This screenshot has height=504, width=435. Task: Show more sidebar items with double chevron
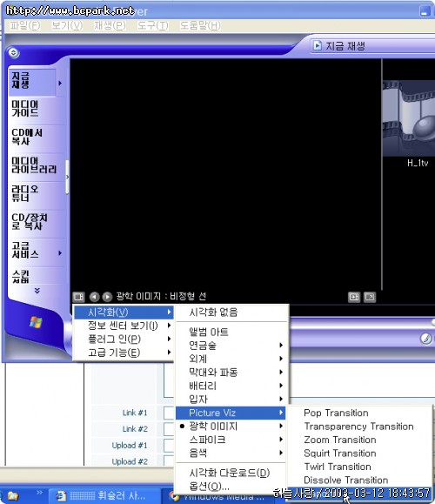point(37,291)
